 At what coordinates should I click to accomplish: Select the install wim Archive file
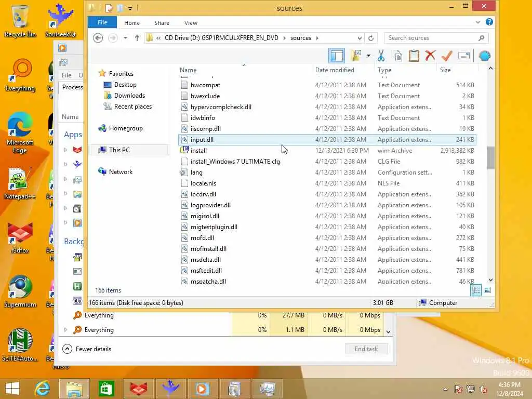point(327,151)
